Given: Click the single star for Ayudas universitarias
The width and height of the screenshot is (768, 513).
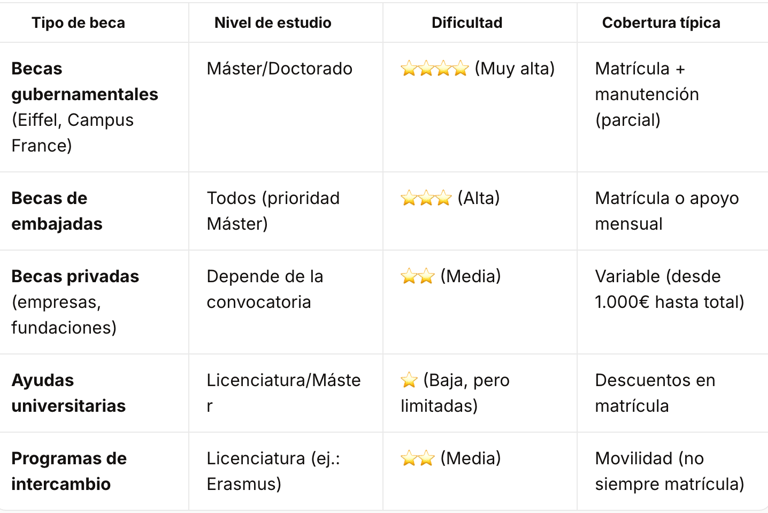Looking at the screenshot, I should coord(409,380).
